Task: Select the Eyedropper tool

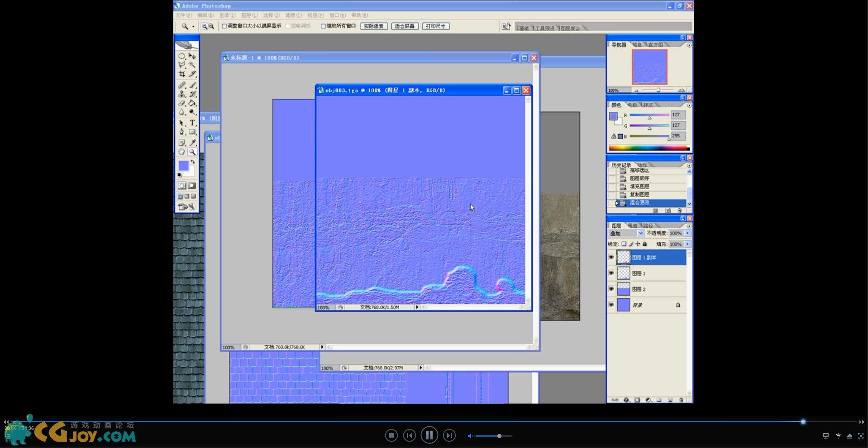Action: pyautogui.click(x=192, y=143)
